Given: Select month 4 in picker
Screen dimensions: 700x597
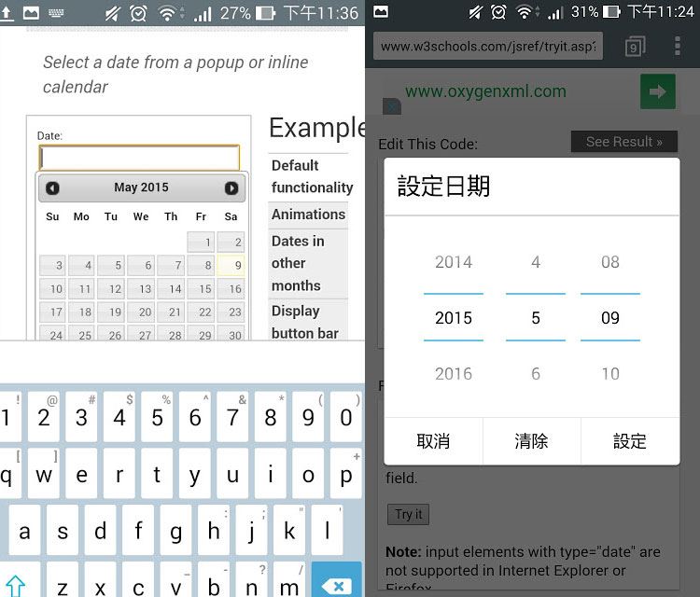Looking at the screenshot, I should pyautogui.click(x=536, y=261).
